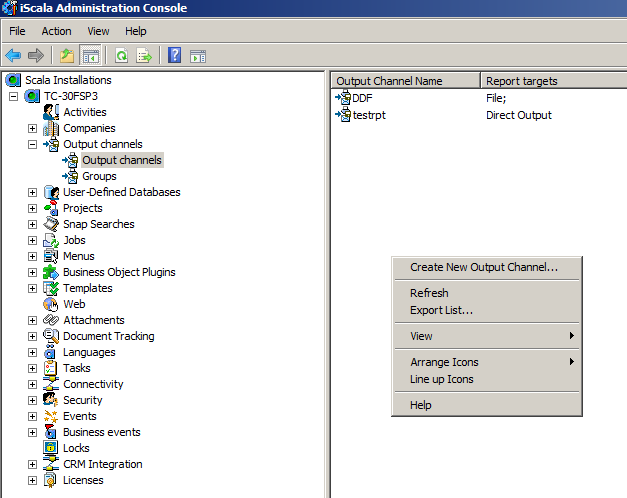Click the Business Object Plugins puzzle icon
This screenshot has height=498, width=627.
[51, 272]
